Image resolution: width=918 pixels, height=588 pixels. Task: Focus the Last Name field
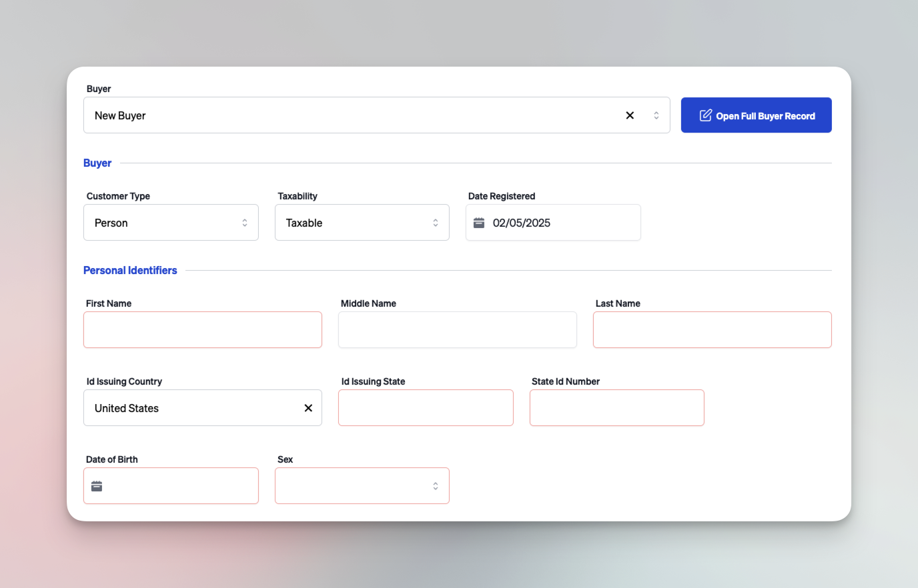click(x=712, y=329)
